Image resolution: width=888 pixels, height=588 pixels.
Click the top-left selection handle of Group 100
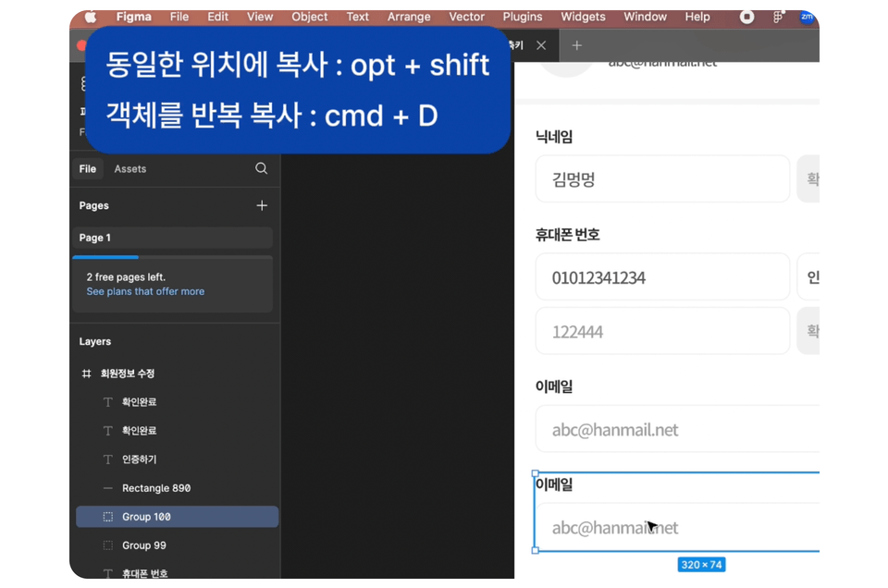click(536, 473)
